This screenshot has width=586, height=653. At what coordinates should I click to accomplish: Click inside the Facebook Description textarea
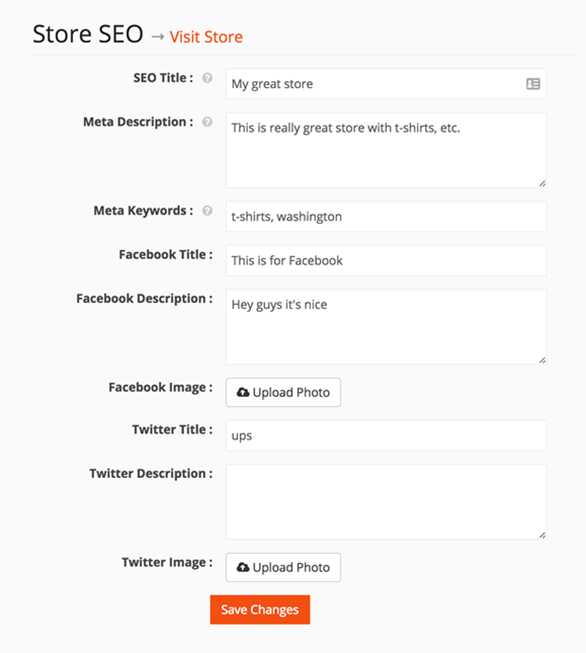click(x=386, y=327)
